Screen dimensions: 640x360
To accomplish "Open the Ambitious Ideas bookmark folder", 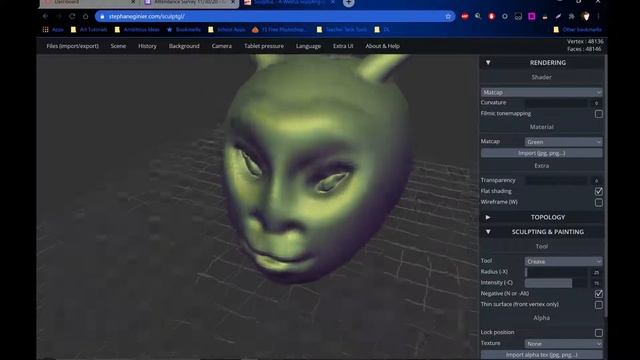I will 137,29.
